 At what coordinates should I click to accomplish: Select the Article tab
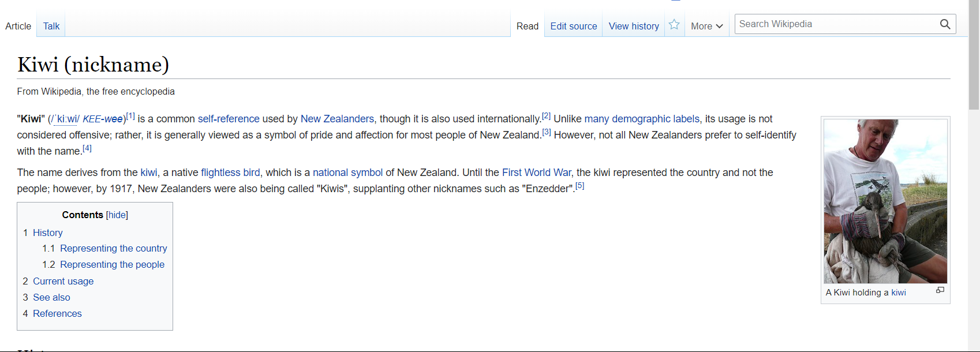tap(18, 26)
